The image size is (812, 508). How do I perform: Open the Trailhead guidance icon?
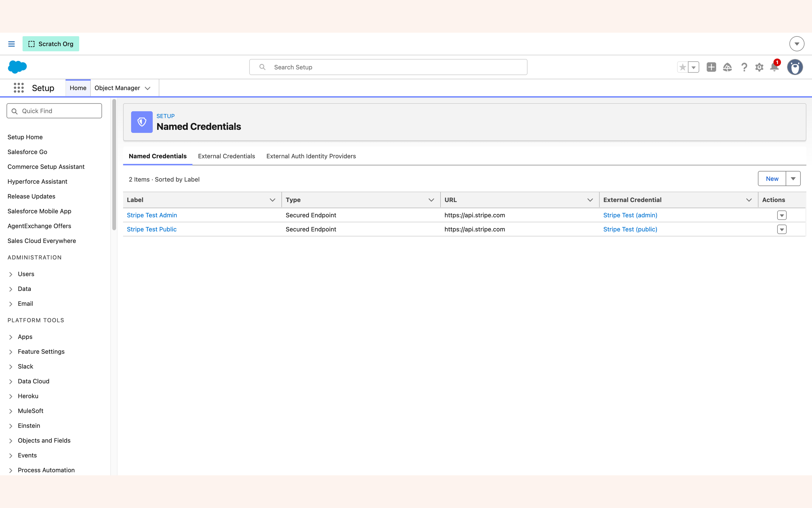point(727,67)
